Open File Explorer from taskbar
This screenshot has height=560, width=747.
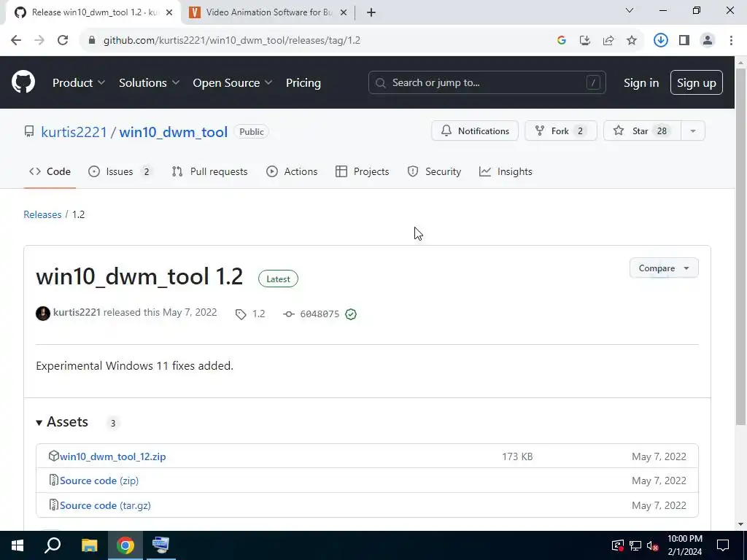pyautogui.click(x=89, y=545)
